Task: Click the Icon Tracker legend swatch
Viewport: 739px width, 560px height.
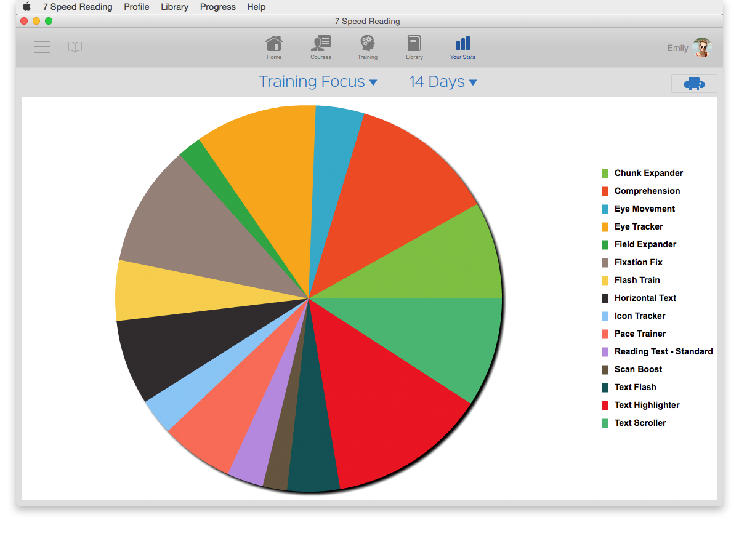Action: click(605, 316)
